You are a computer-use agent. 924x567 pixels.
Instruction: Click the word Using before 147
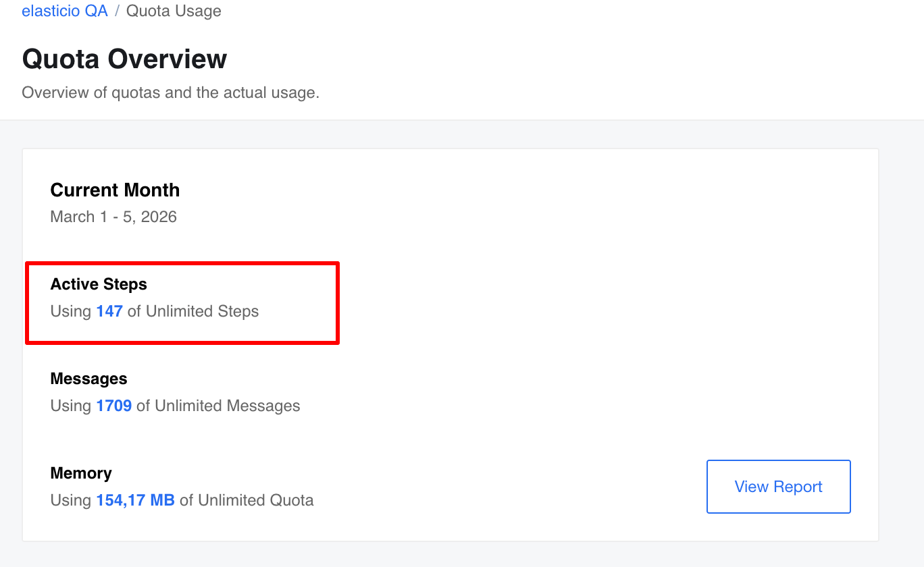(70, 311)
